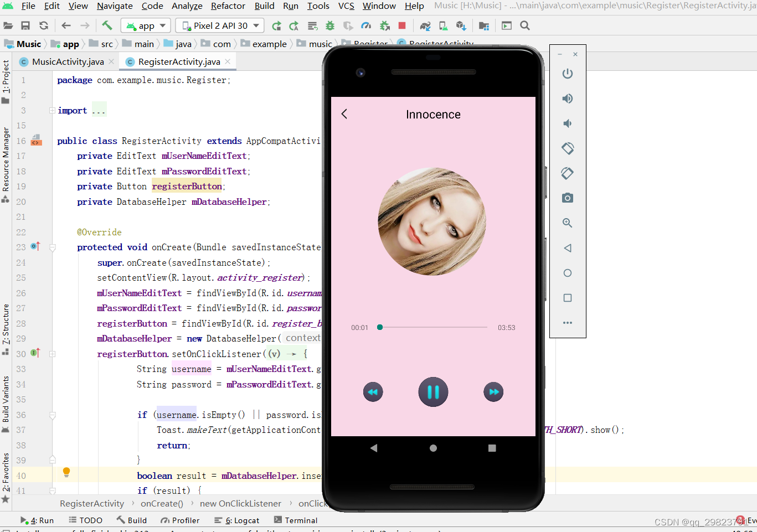Take emulator screenshot with camera icon
The height and width of the screenshot is (532, 757).
[x=568, y=198]
